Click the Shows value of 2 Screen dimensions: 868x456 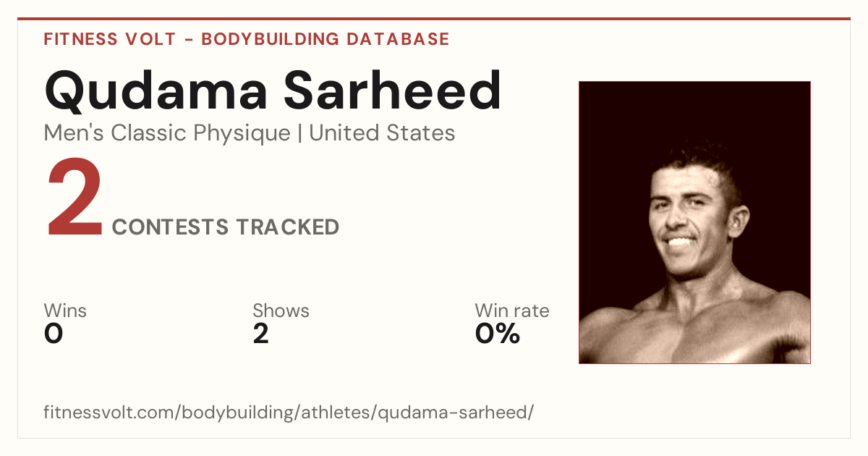click(260, 334)
